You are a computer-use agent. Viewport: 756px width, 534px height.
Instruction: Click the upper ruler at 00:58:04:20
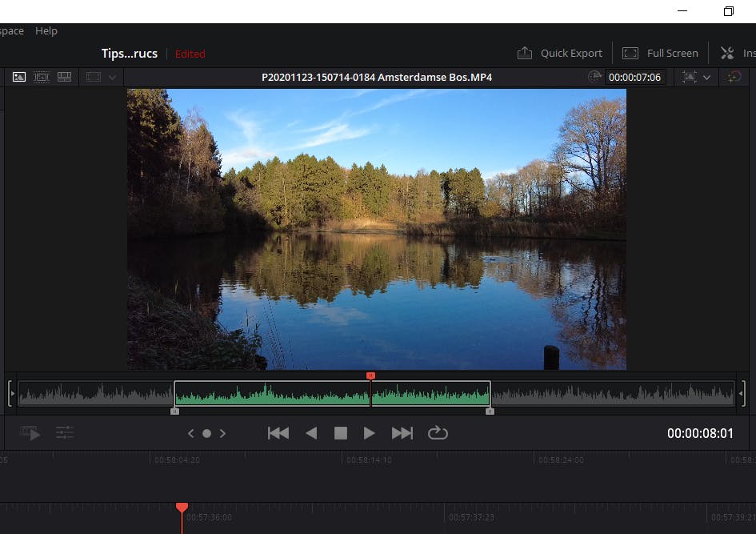(x=177, y=460)
